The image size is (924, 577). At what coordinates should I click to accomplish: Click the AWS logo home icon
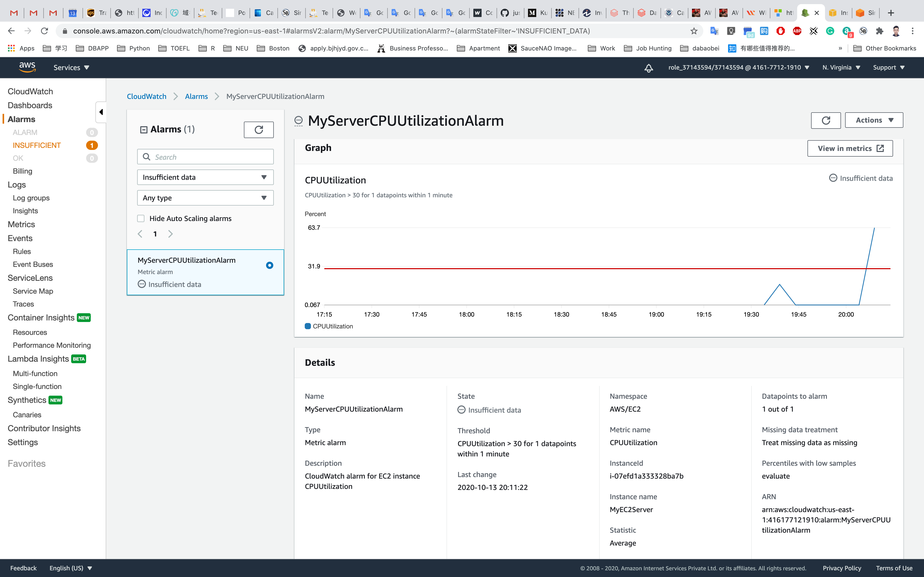click(27, 67)
